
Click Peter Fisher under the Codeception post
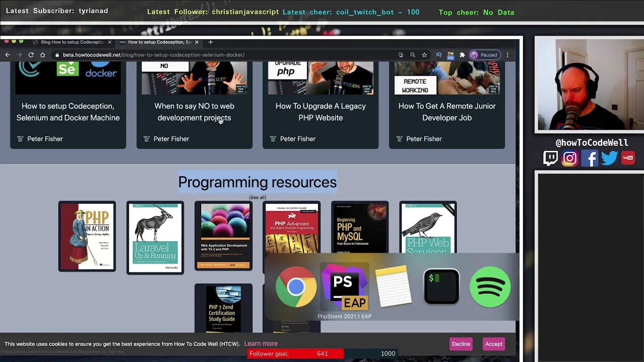click(x=45, y=139)
